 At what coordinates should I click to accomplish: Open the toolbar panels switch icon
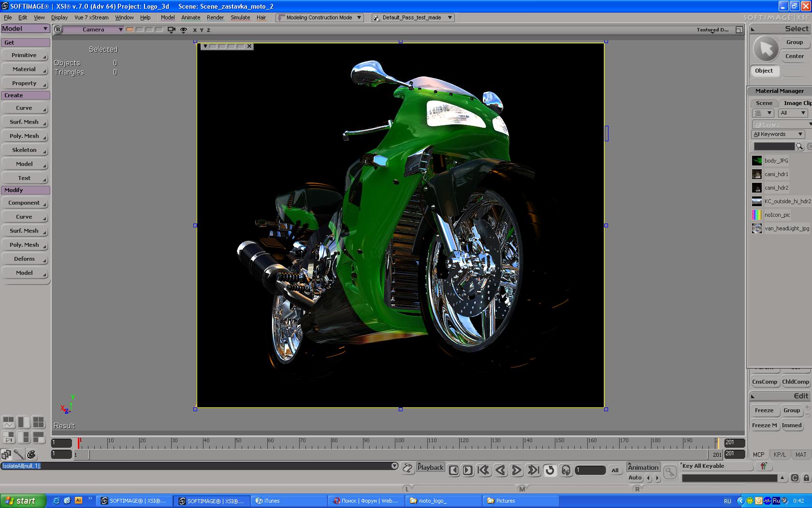(6, 454)
